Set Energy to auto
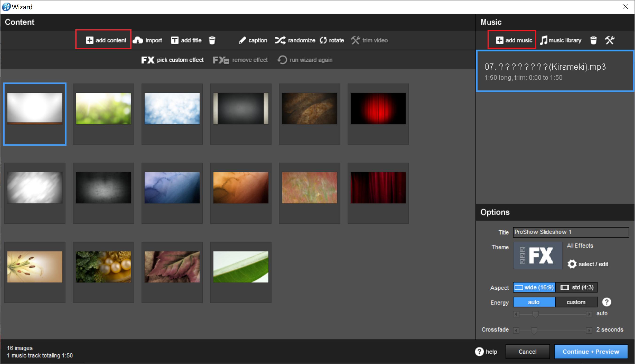Viewport: 635px width, 364px height. 534,302
